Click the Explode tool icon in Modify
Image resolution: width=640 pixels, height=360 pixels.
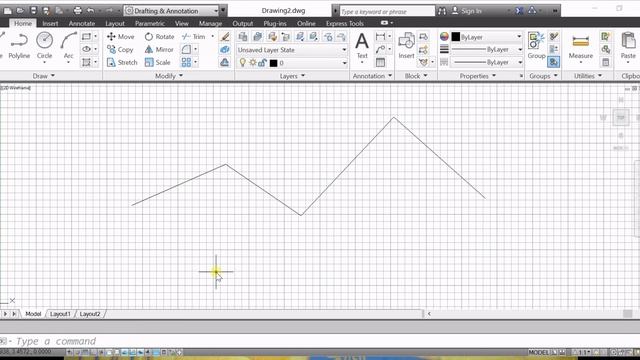[x=224, y=50]
